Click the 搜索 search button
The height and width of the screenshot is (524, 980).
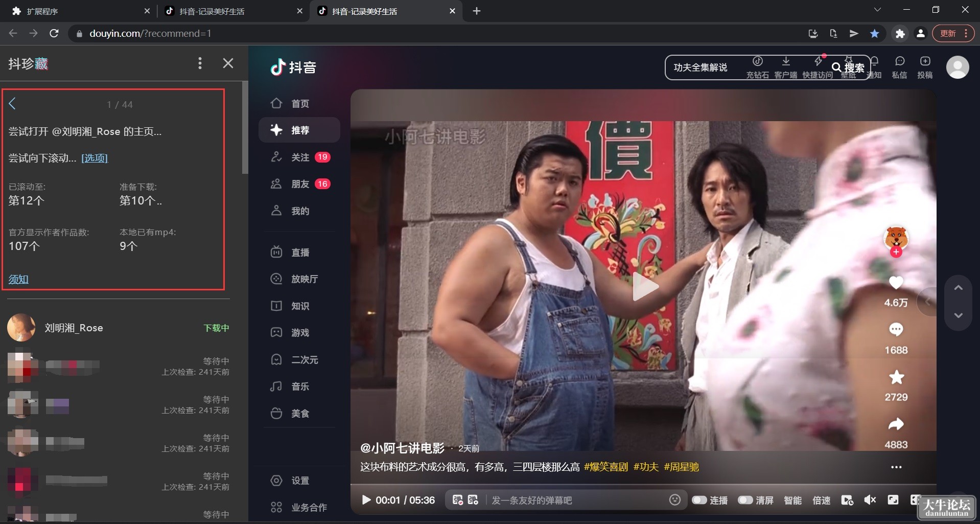(848, 67)
